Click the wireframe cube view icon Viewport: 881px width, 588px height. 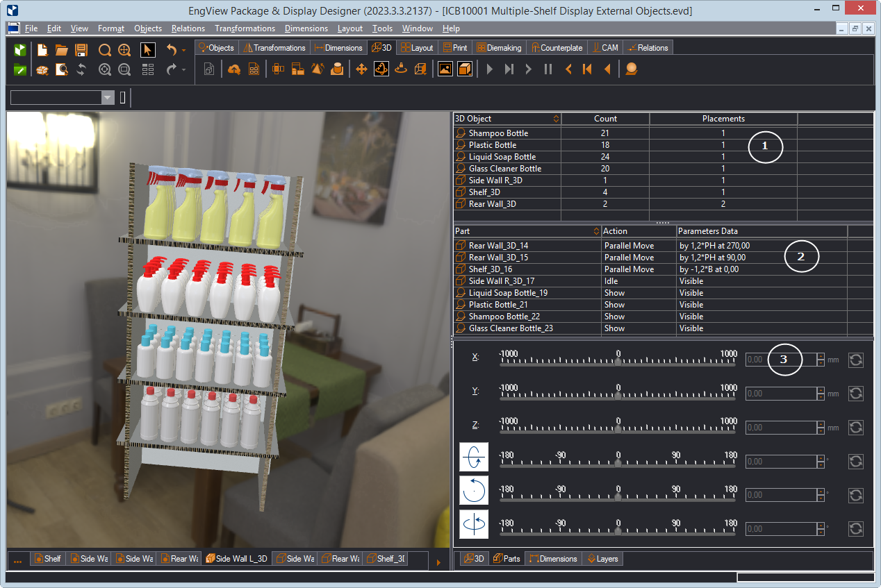point(420,69)
